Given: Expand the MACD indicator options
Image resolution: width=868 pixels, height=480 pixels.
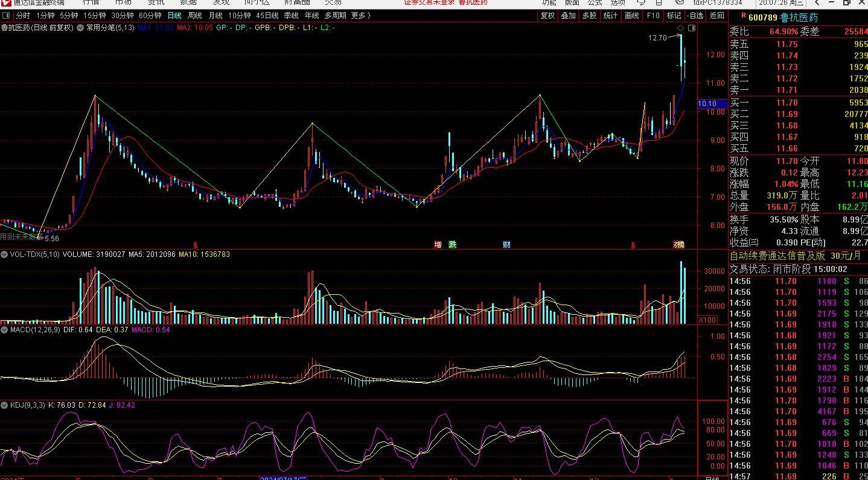Looking at the screenshot, I should click(4, 330).
